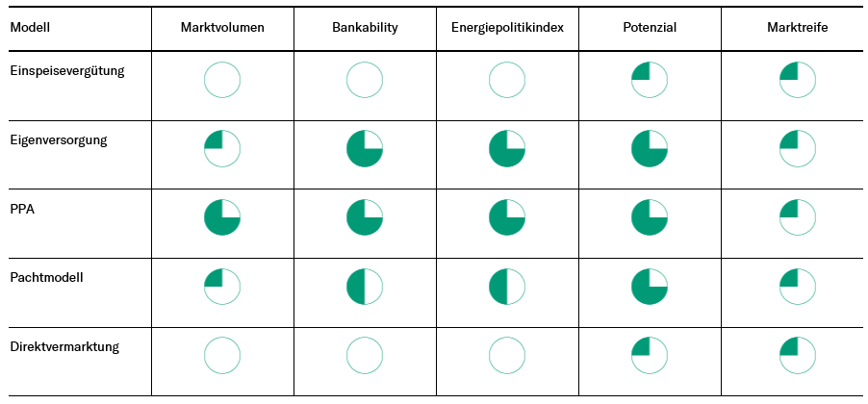This screenshot has height=404, width=868.
Task: Click the Einspeisevergütung Marktvolumen empty circle icon
Action: [222, 80]
